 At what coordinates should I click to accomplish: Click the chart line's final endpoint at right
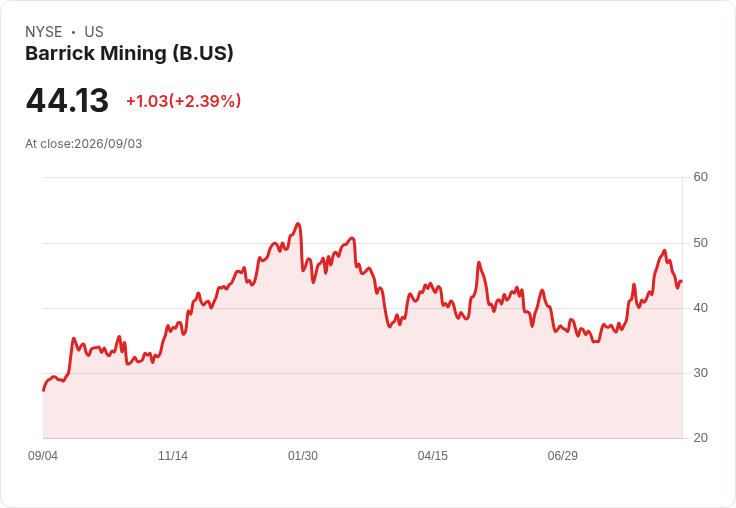(x=681, y=281)
